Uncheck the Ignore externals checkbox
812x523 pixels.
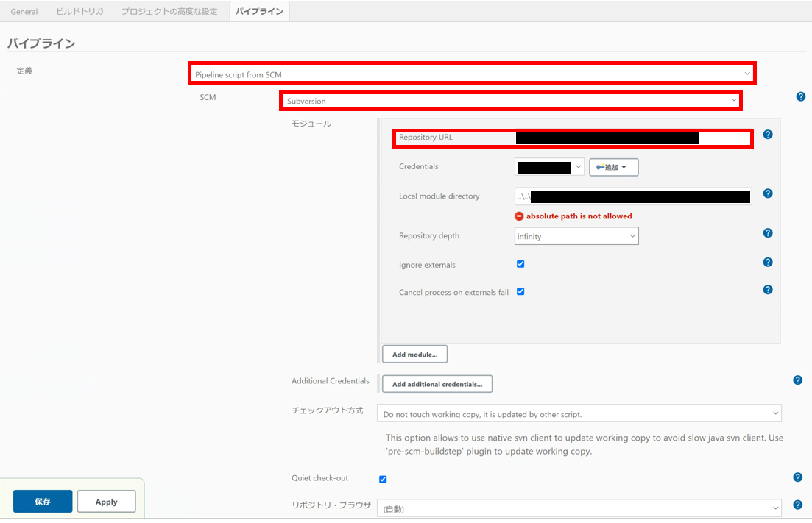[x=520, y=263]
